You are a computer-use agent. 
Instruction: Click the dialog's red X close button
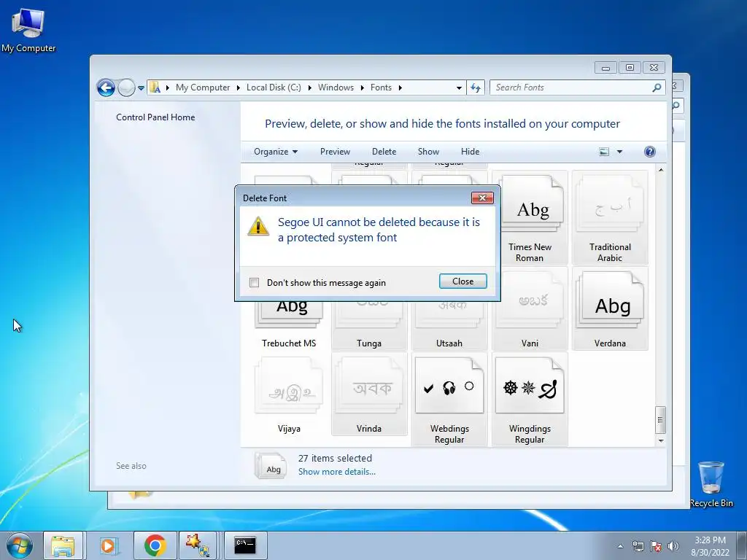482,198
